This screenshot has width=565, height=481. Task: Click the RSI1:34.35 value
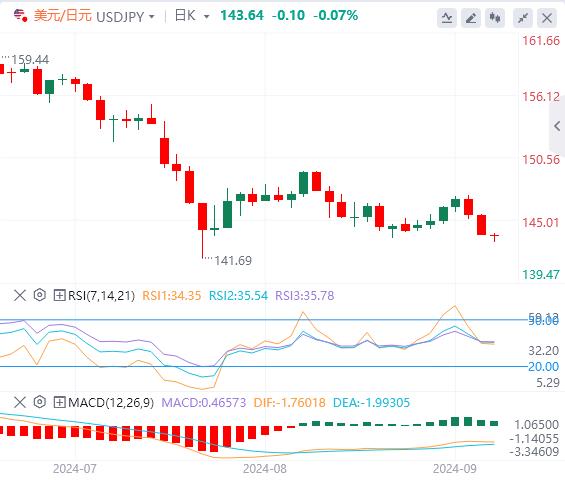172,295
